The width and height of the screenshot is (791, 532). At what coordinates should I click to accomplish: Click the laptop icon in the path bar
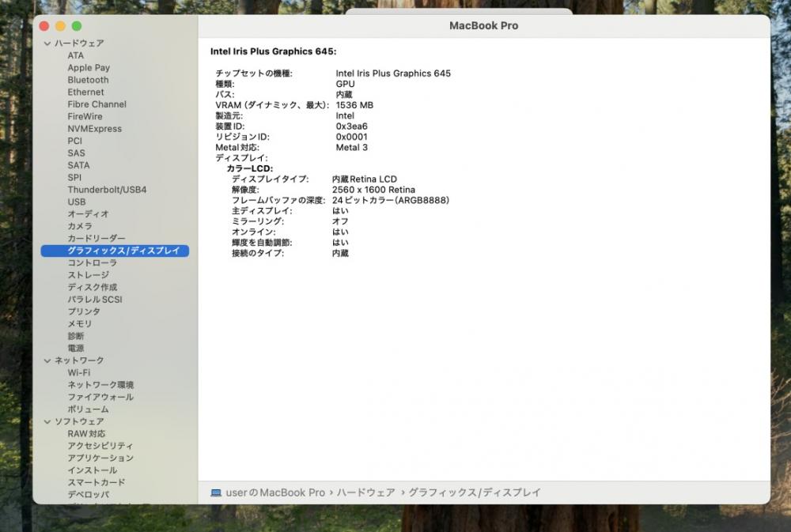pos(216,492)
